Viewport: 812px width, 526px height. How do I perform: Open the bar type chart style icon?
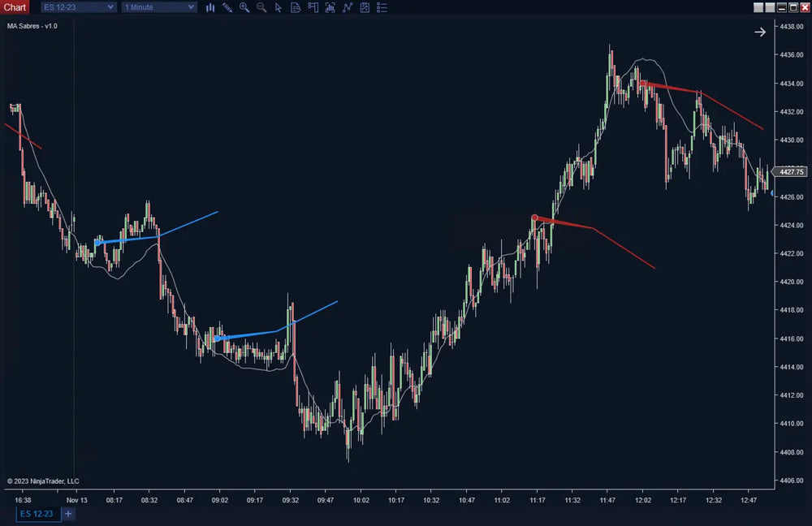(210, 7)
